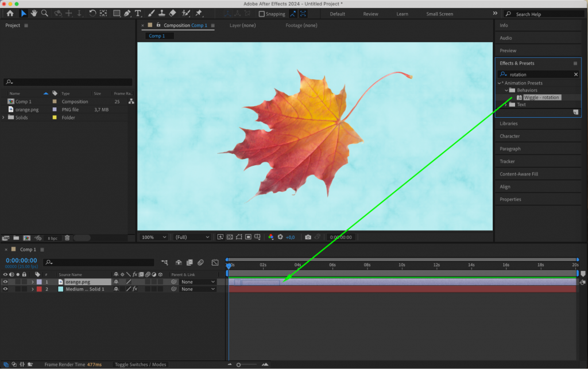588x369 pixels.
Task: Select the Brush tool
Action: pos(150,14)
